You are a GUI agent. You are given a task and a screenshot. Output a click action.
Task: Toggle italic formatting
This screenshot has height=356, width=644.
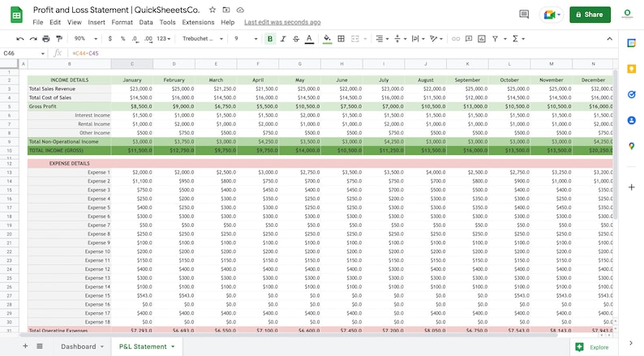pyautogui.click(x=283, y=39)
